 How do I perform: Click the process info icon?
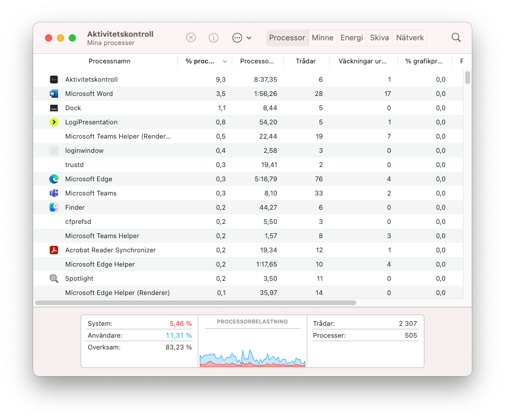213,37
